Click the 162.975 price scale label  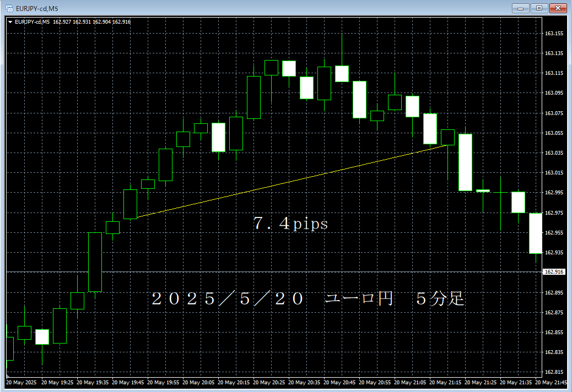(554, 213)
